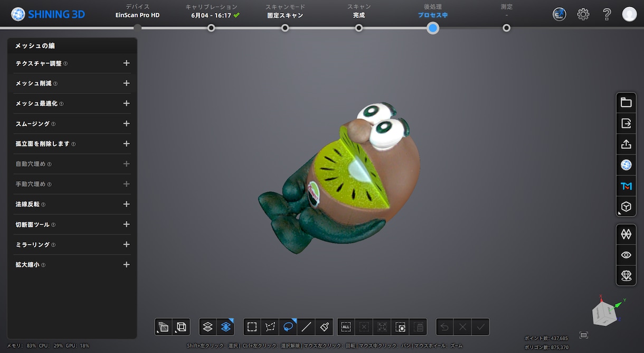Click the TM icon in right sidebar
Screen dimensions: 644x353
click(x=626, y=186)
